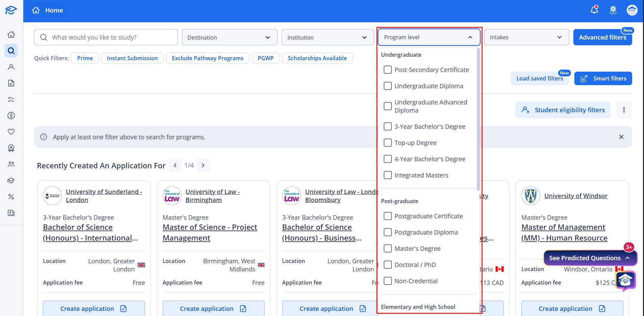The height and width of the screenshot is (316, 644).
Task: Click the percent discount icon in sidebar
Action: pyautogui.click(x=11, y=197)
